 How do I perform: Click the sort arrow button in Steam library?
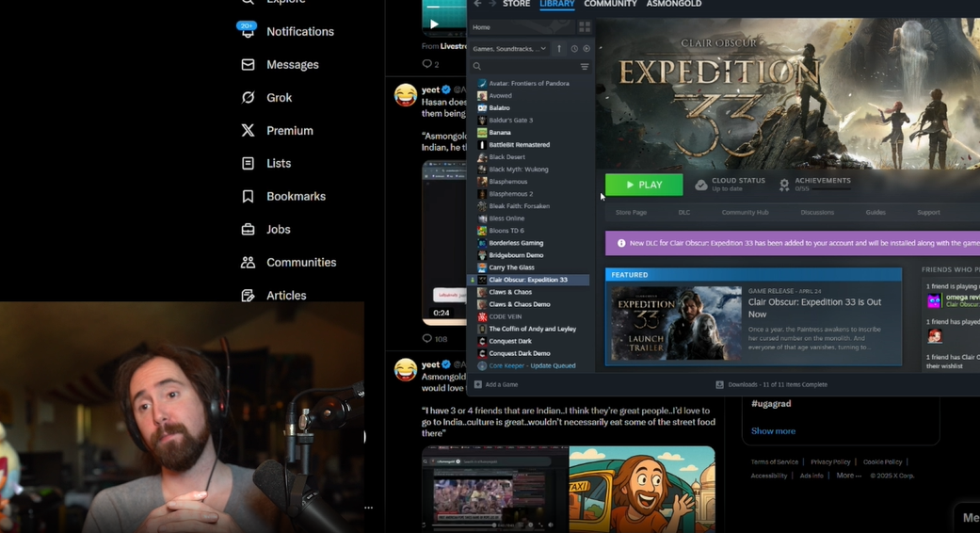[559, 49]
